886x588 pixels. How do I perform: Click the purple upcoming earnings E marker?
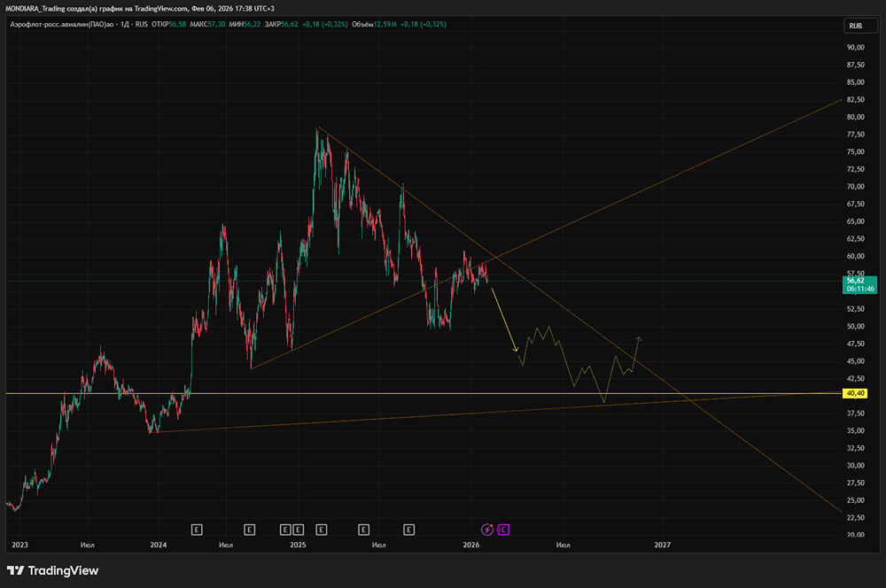click(504, 530)
